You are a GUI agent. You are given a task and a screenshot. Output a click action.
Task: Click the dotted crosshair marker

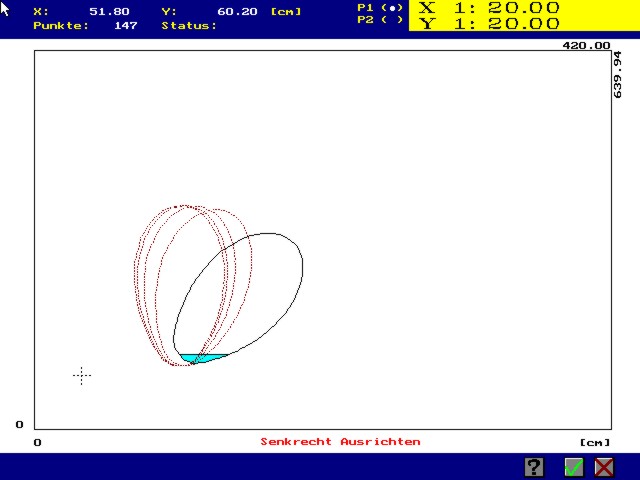[x=82, y=376]
